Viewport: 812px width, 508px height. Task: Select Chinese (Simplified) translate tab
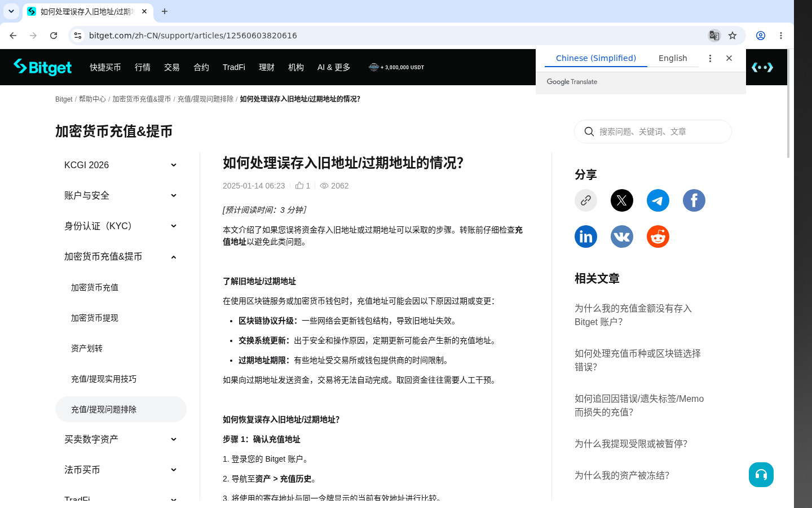[x=596, y=58]
